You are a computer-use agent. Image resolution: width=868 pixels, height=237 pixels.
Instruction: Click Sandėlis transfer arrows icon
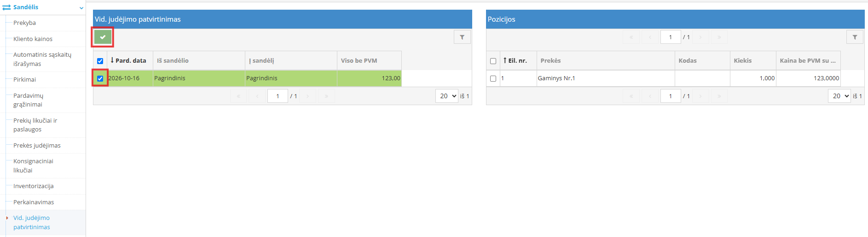pyautogui.click(x=6, y=7)
